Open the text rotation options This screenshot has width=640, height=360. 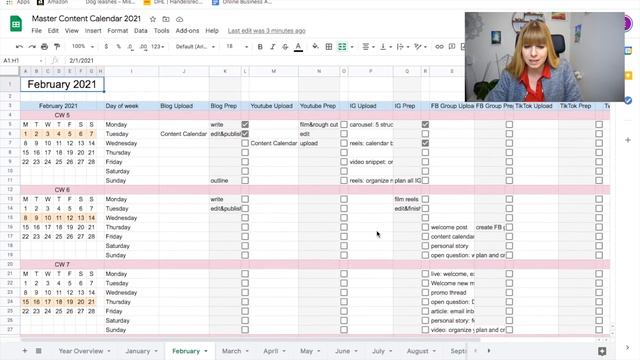point(420,47)
